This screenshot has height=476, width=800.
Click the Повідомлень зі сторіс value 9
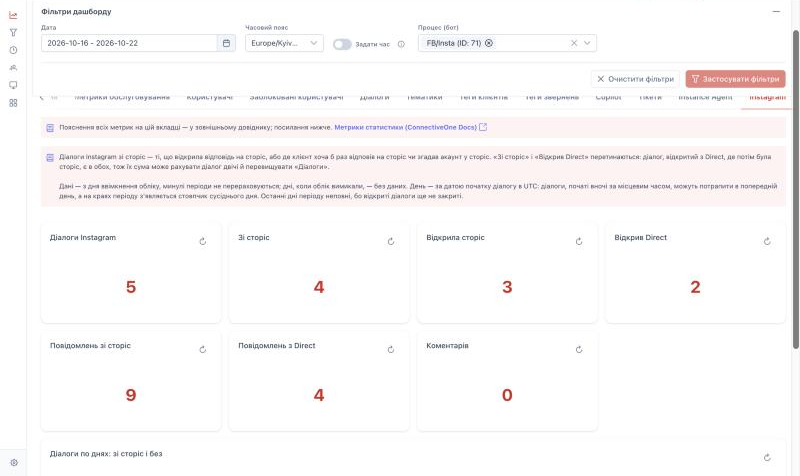click(131, 395)
